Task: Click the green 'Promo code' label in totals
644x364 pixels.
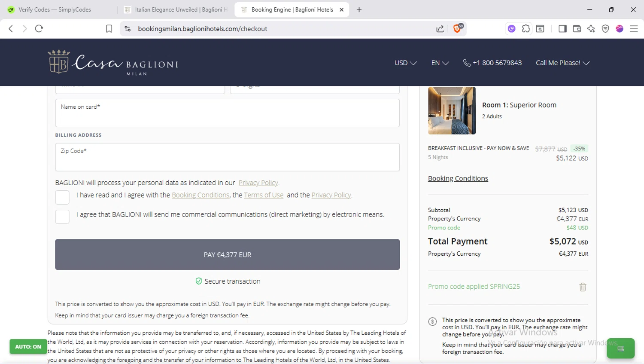Action: click(444, 228)
